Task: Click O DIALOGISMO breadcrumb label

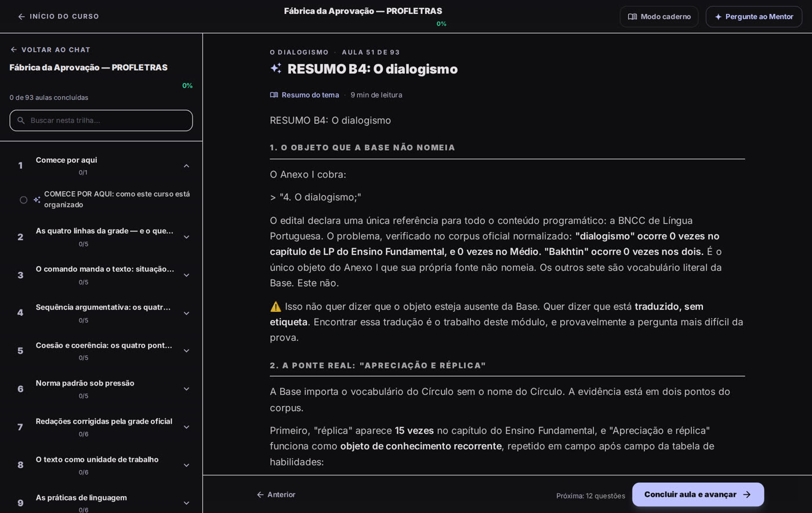Action: [299, 52]
